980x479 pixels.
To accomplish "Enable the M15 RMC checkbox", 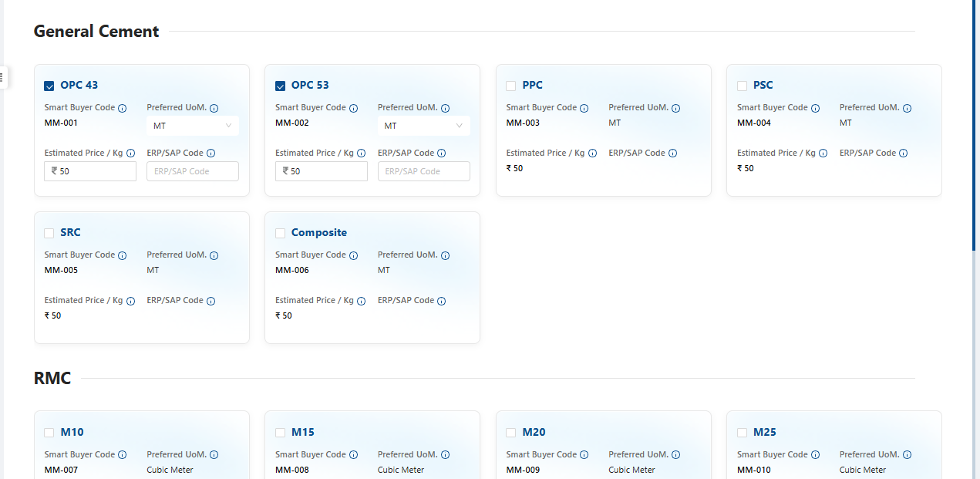I will tap(281, 433).
